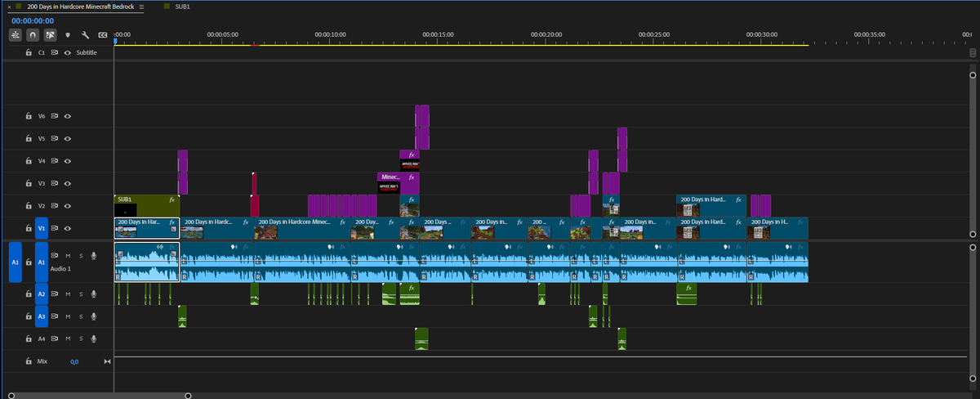Grab right handle of horizontal zoom scrollbar
This screenshot has width=980, height=399.
tap(189, 396)
